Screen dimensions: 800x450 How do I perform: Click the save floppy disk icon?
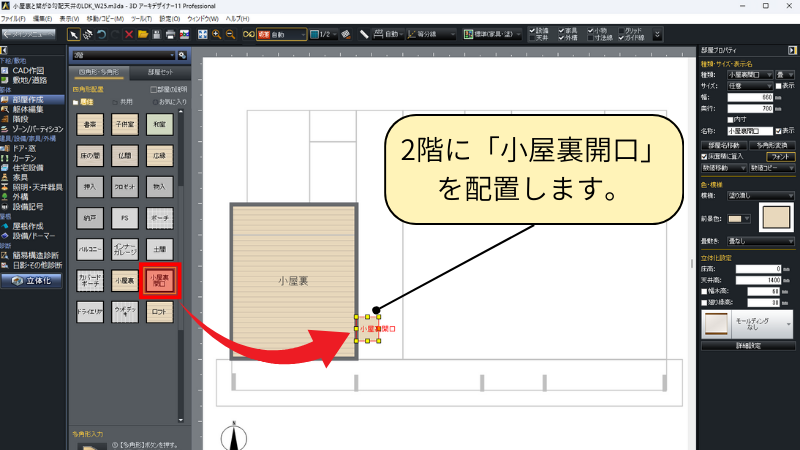pos(155,35)
